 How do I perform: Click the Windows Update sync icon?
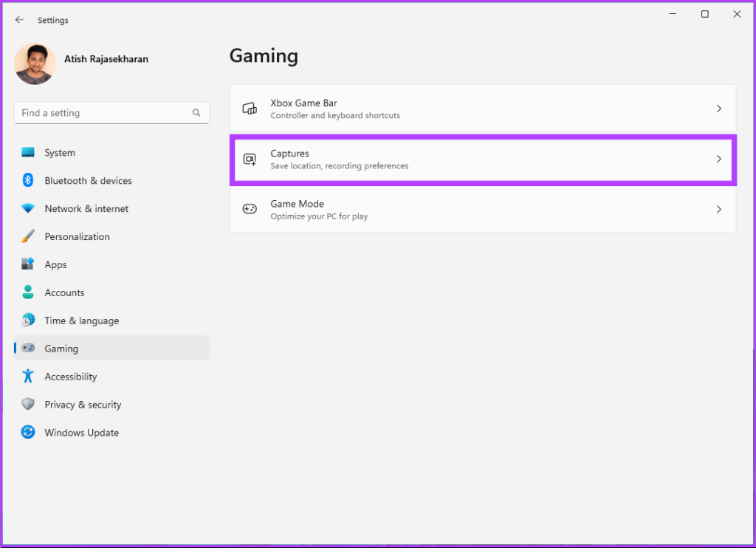click(28, 433)
